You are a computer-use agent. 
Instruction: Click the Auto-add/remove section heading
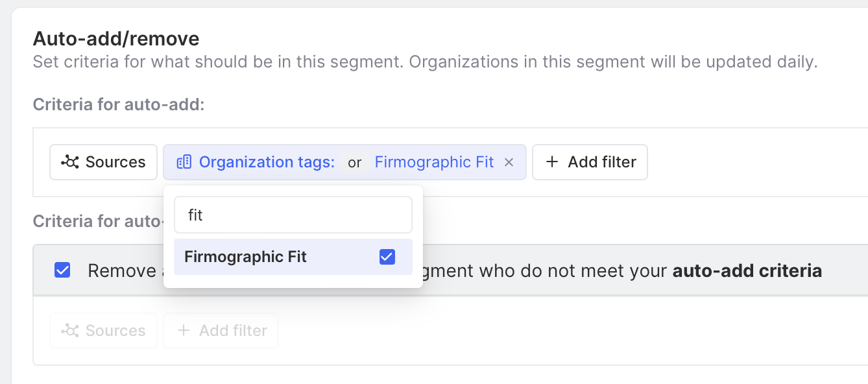[116, 39]
